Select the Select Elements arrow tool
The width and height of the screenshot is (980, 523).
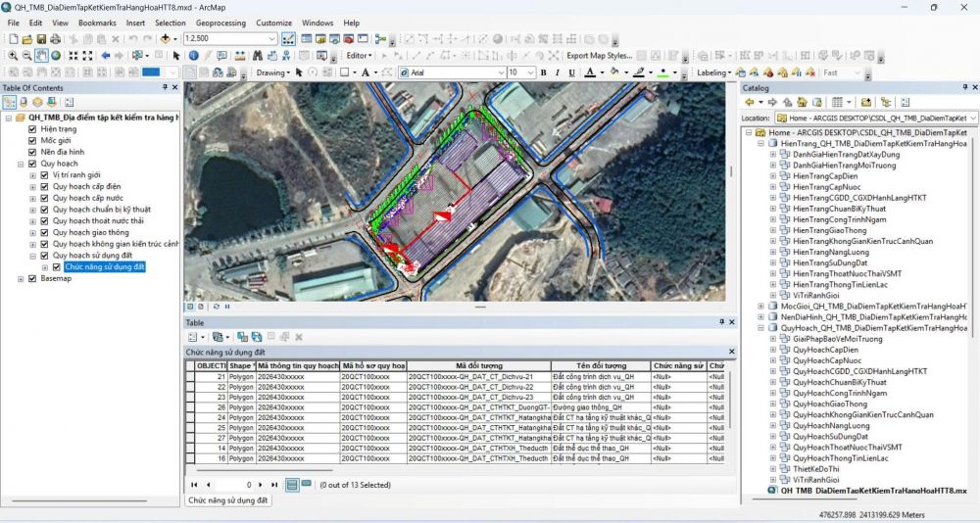(176, 56)
